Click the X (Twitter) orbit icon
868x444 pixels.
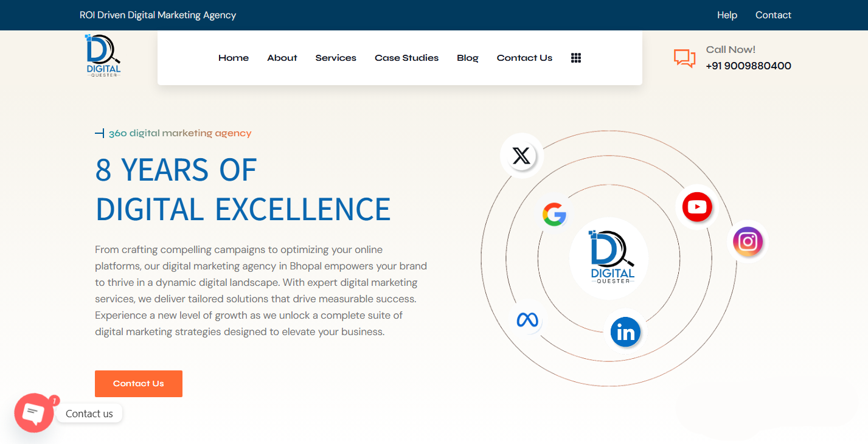(521, 156)
